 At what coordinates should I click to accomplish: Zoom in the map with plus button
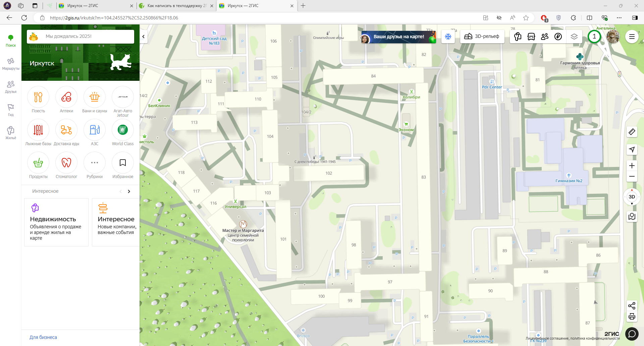pyautogui.click(x=632, y=166)
